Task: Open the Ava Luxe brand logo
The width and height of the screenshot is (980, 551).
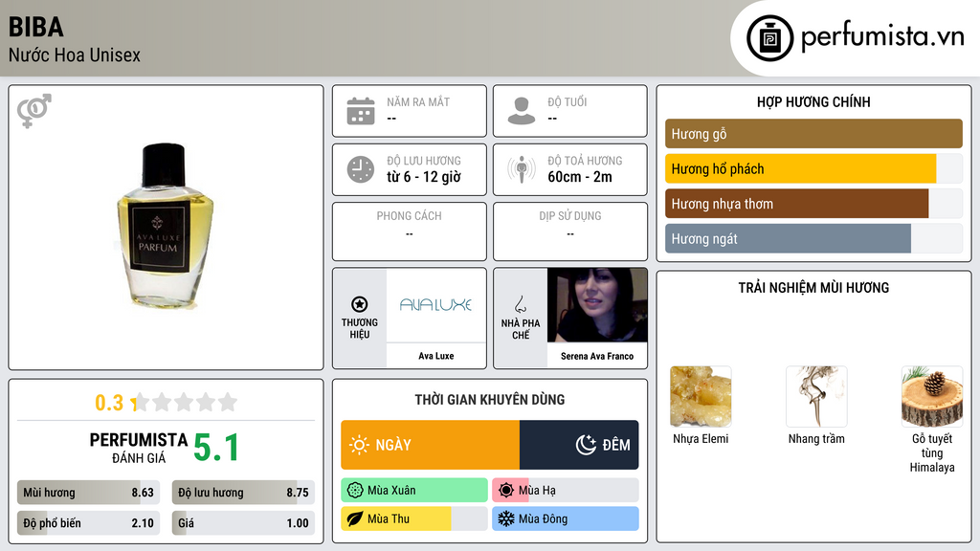Action: tap(435, 305)
